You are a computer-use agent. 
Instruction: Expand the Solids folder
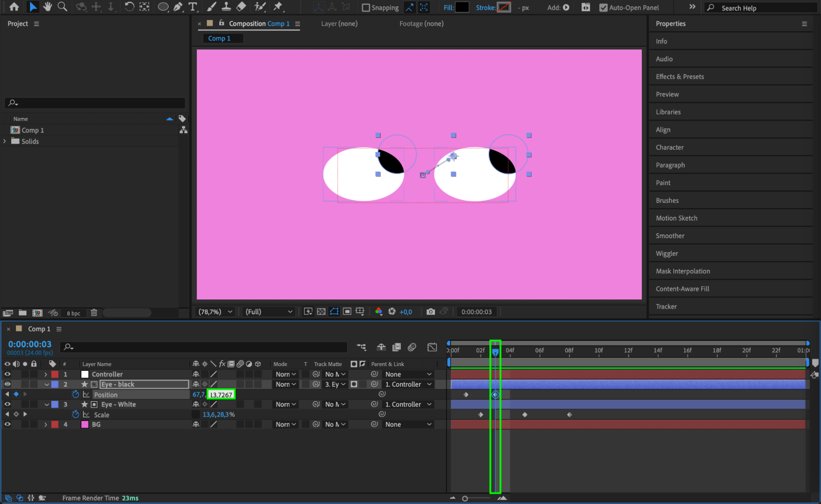pyautogui.click(x=5, y=141)
